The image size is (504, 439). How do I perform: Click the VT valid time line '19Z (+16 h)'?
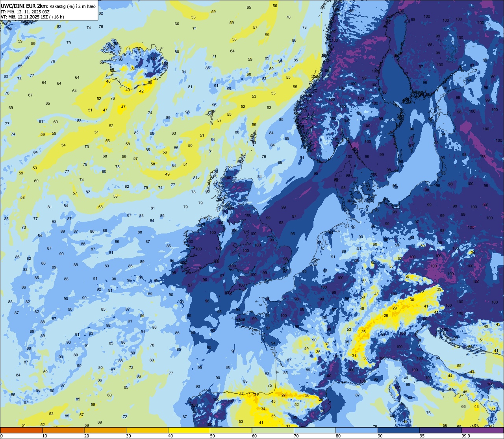pyautogui.click(x=32, y=17)
